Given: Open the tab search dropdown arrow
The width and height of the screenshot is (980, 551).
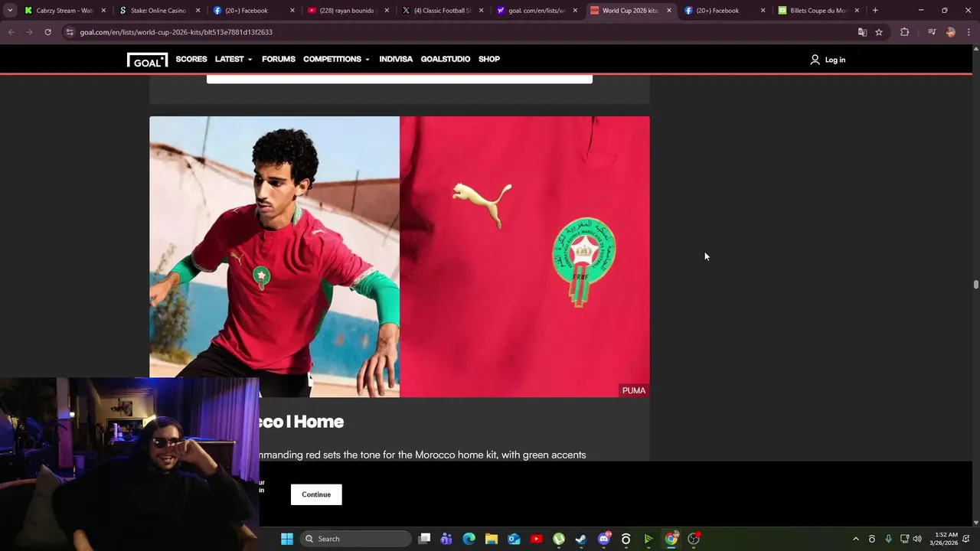Looking at the screenshot, I should coord(10,10).
